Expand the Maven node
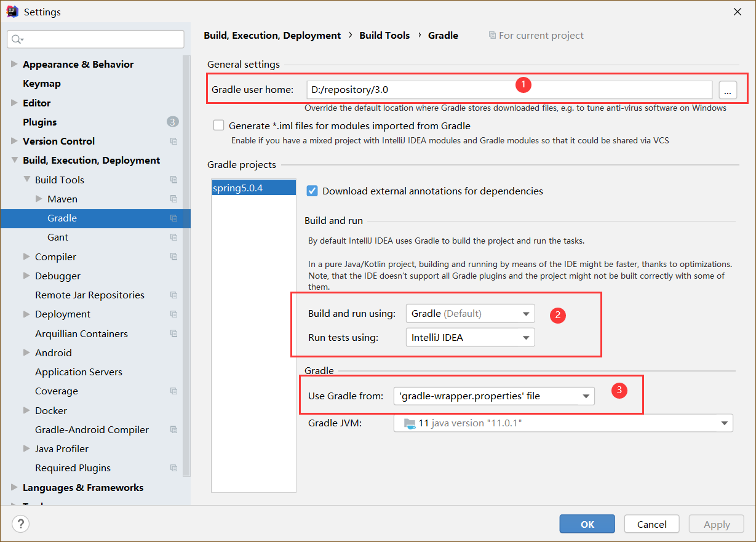756x542 pixels. click(39, 199)
